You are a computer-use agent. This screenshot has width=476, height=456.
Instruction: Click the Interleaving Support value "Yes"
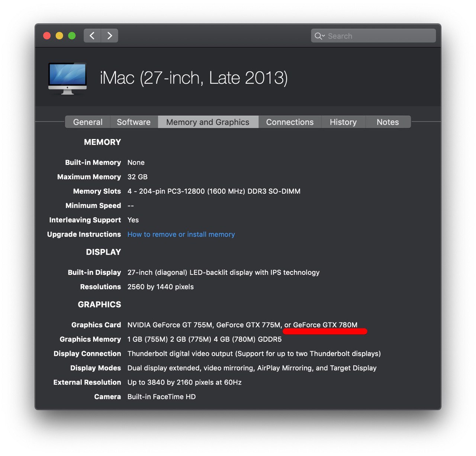point(133,220)
